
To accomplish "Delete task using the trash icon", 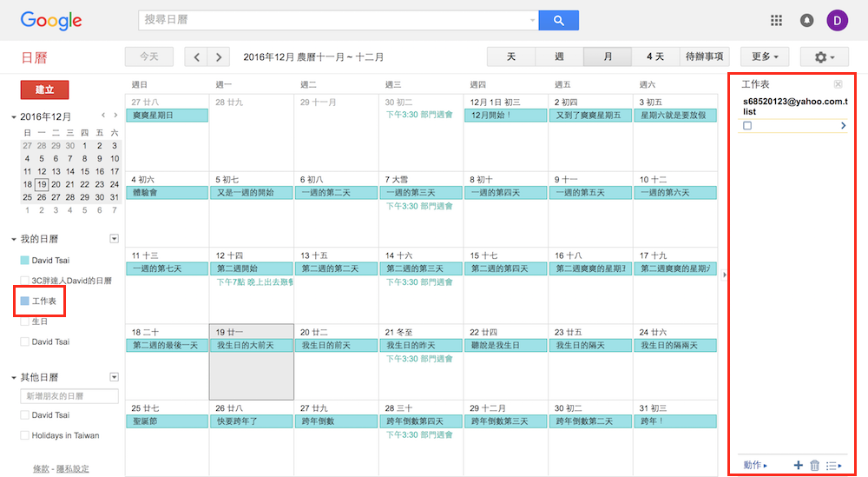I will click(x=814, y=466).
